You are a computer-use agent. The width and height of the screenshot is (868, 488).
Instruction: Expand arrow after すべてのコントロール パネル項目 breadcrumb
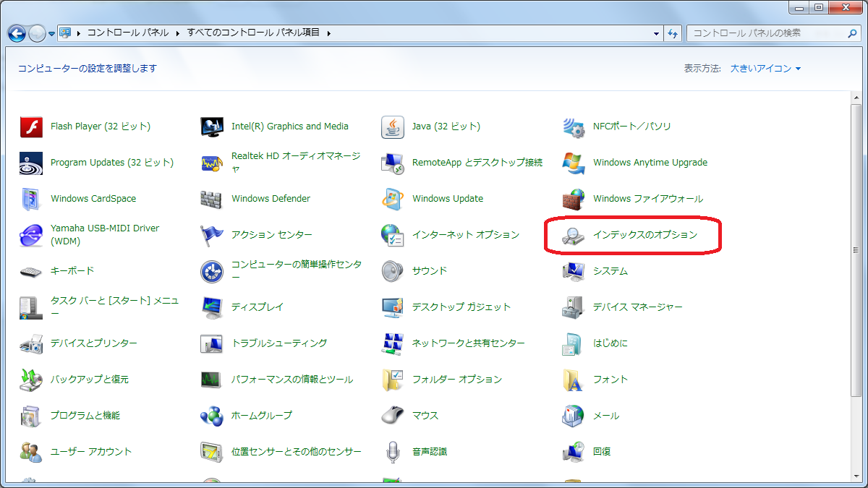click(x=328, y=33)
